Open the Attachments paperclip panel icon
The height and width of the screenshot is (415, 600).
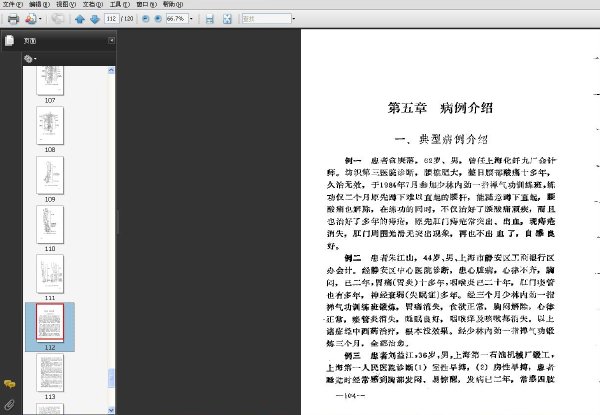tap(9, 405)
